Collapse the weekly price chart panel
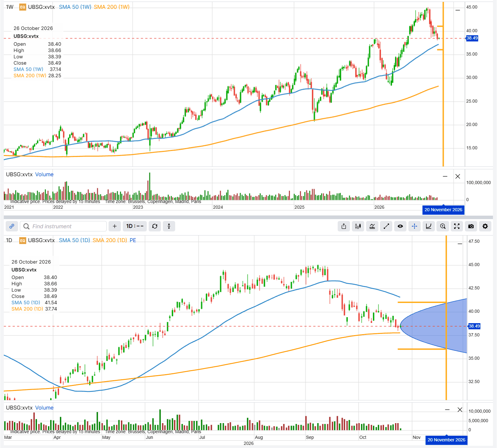498x448 pixels. point(458,10)
